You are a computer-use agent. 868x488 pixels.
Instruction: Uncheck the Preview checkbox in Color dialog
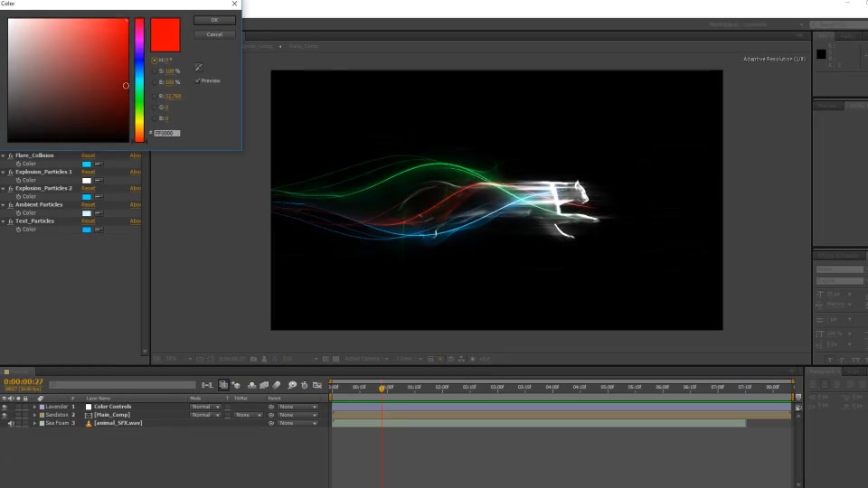point(198,80)
